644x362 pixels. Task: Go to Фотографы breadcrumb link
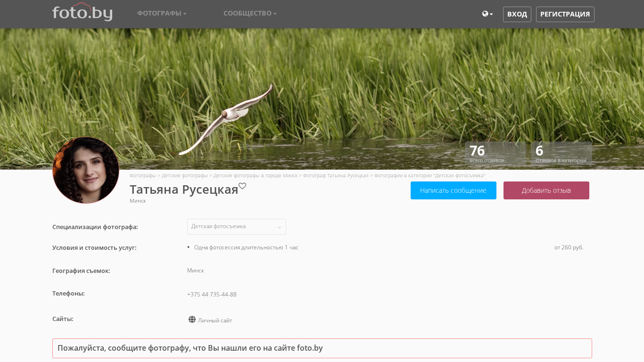[142, 175]
